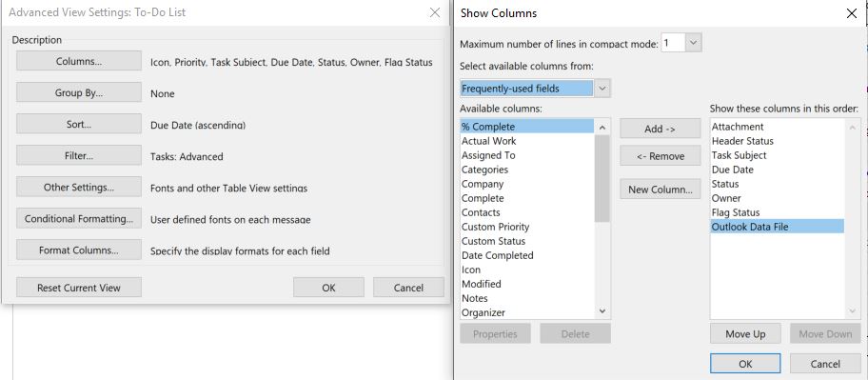Cancel the Show Columns dialog

point(825,364)
